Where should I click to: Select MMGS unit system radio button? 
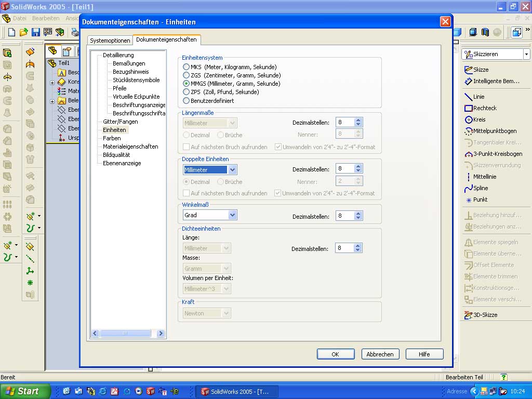(186, 84)
